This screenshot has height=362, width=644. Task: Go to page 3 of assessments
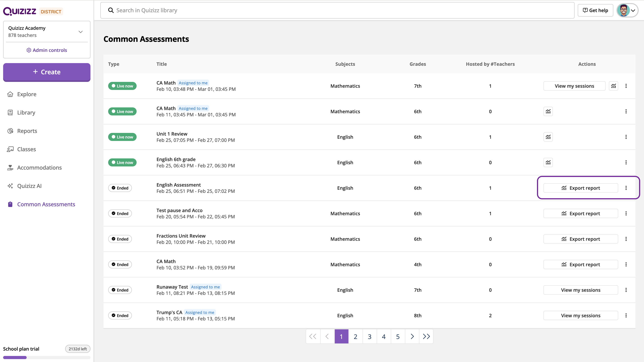(369, 336)
